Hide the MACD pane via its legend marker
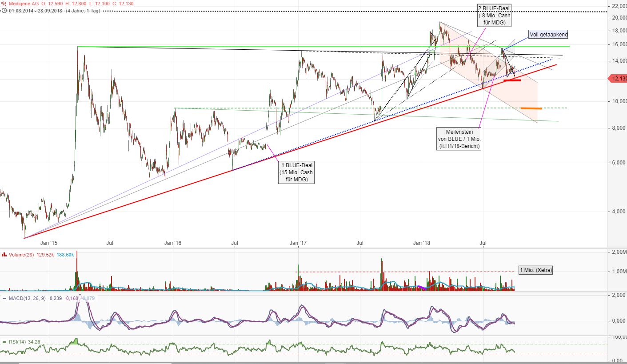Viewport: 627px width, 364px height. 4,298
